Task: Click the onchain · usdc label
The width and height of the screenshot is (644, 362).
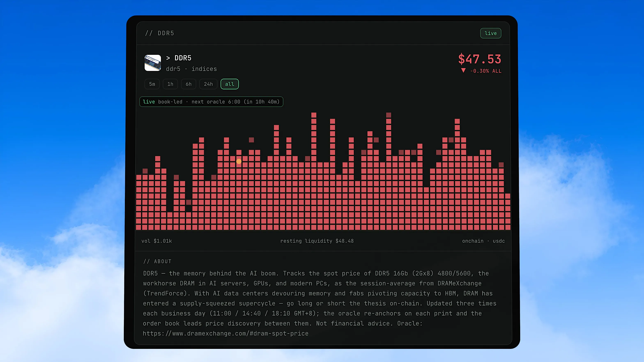Action: coord(483,241)
